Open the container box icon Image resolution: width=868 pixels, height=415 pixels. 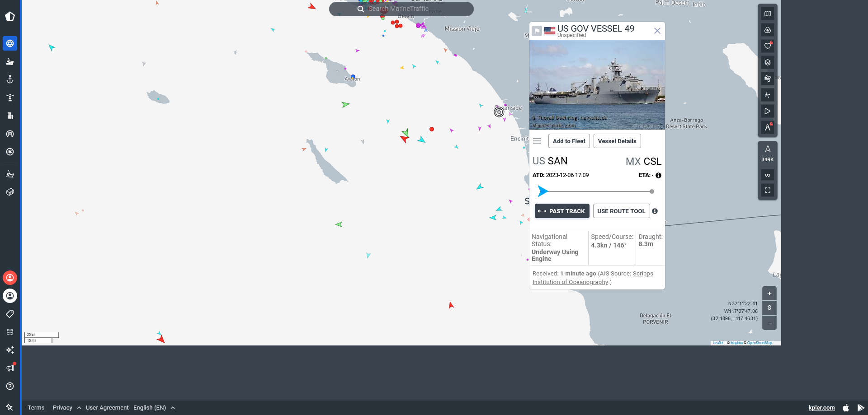10,192
